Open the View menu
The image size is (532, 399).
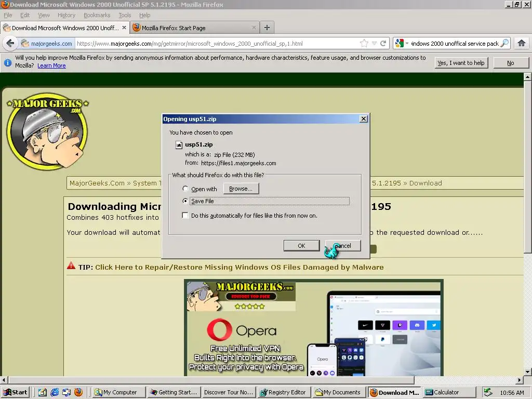click(x=44, y=15)
